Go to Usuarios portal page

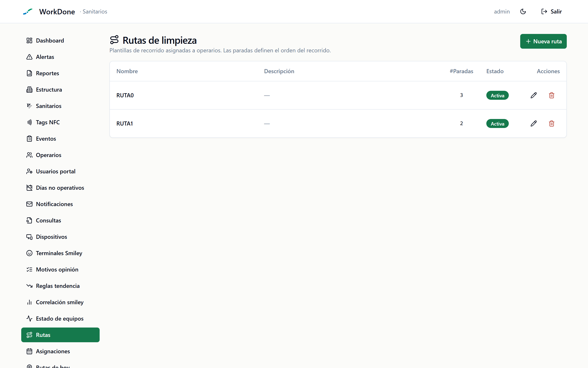(x=60, y=171)
